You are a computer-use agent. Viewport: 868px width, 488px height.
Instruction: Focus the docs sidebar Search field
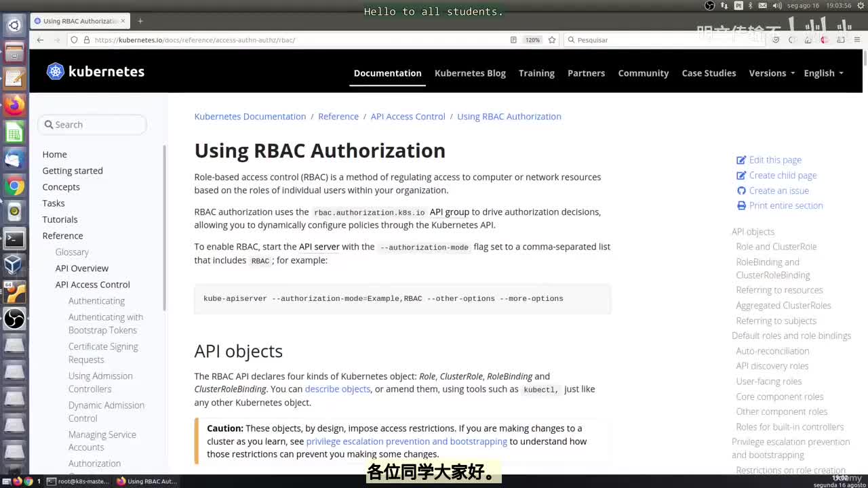(x=92, y=125)
